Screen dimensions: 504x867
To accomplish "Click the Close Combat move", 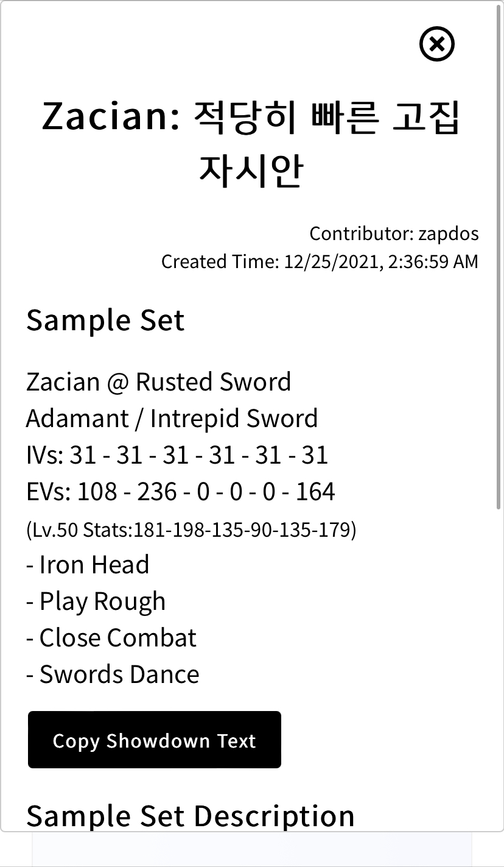I will tap(112, 638).
